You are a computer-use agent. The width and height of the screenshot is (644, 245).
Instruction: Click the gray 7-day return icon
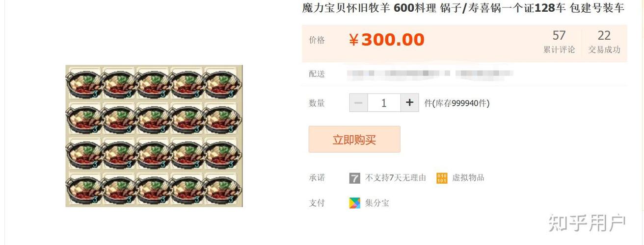click(x=355, y=178)
